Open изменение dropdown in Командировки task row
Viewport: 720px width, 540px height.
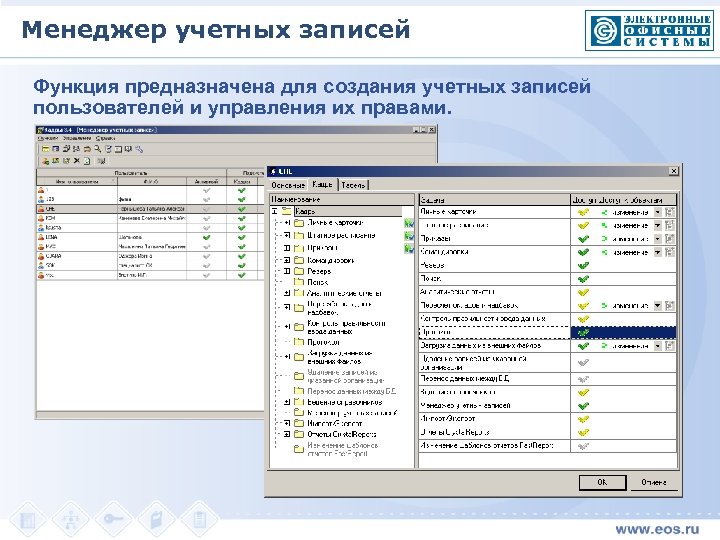pyautogui.click(x=658, y=252)
